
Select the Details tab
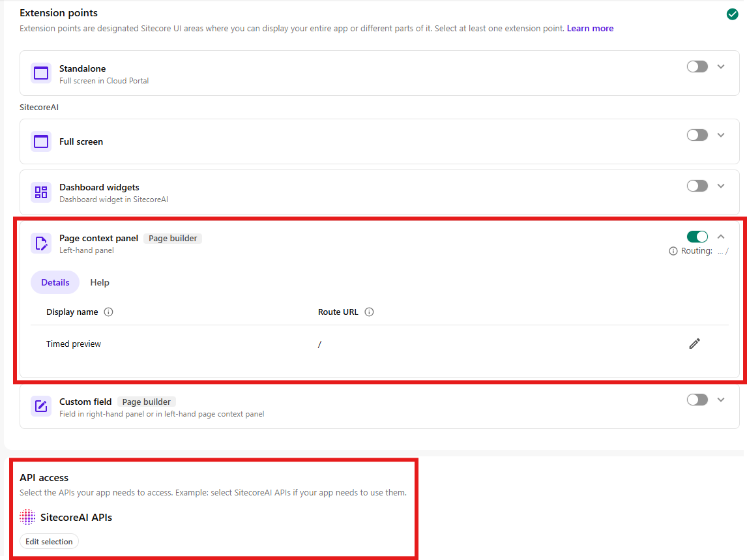tap(55, 283)
